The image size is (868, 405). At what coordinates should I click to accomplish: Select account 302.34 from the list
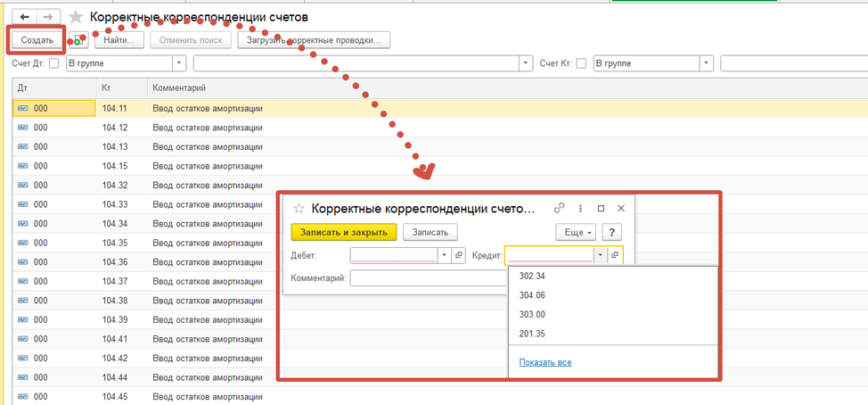[x=613, y=277]
